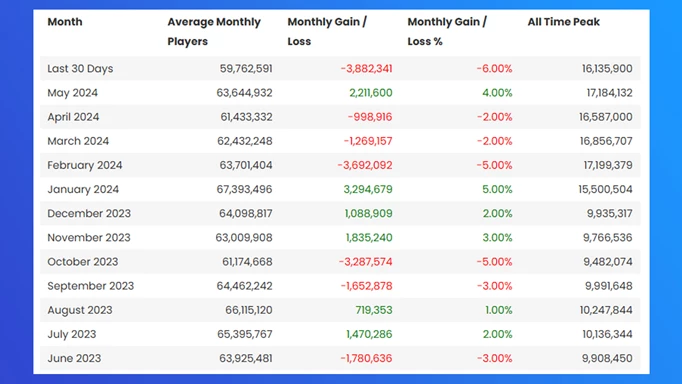Click Last 30 Days loss value -3,882,341

[x=366, y=69]
